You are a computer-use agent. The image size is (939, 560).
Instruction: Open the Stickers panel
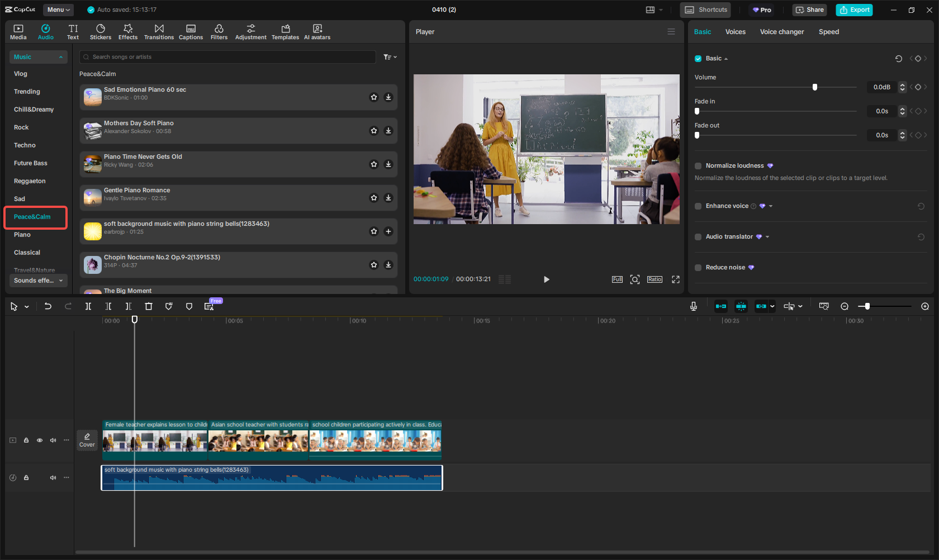coord(101,32)
